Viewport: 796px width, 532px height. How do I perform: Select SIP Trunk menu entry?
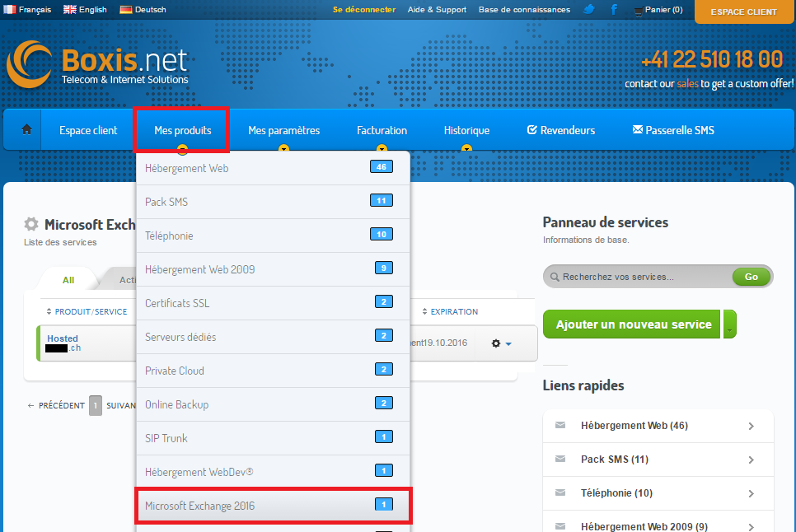pyautogui.click(x=273, y=438)
